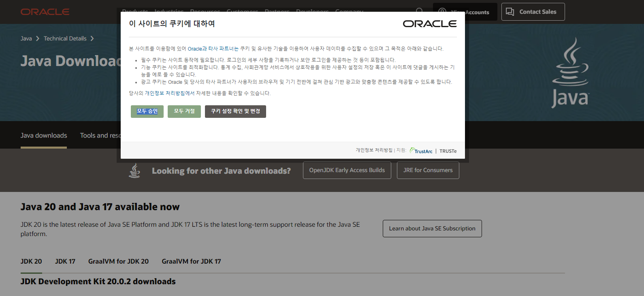This screenshot has height=296, width=644.
Task: Open JRE for Consumers
Action: [428, 170]
